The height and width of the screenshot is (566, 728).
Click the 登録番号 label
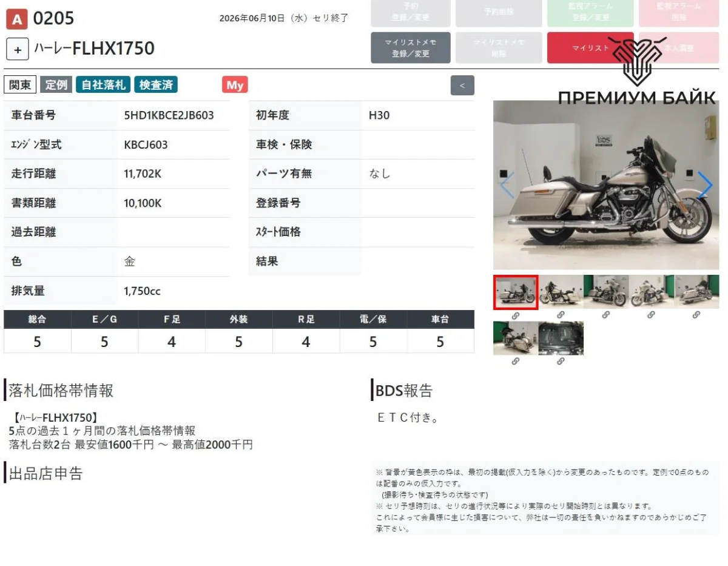278,203
